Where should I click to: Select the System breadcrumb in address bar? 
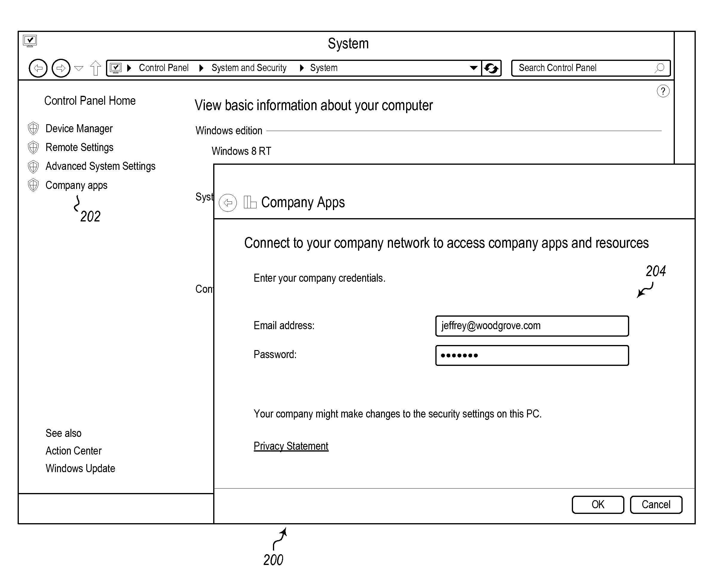324,67
